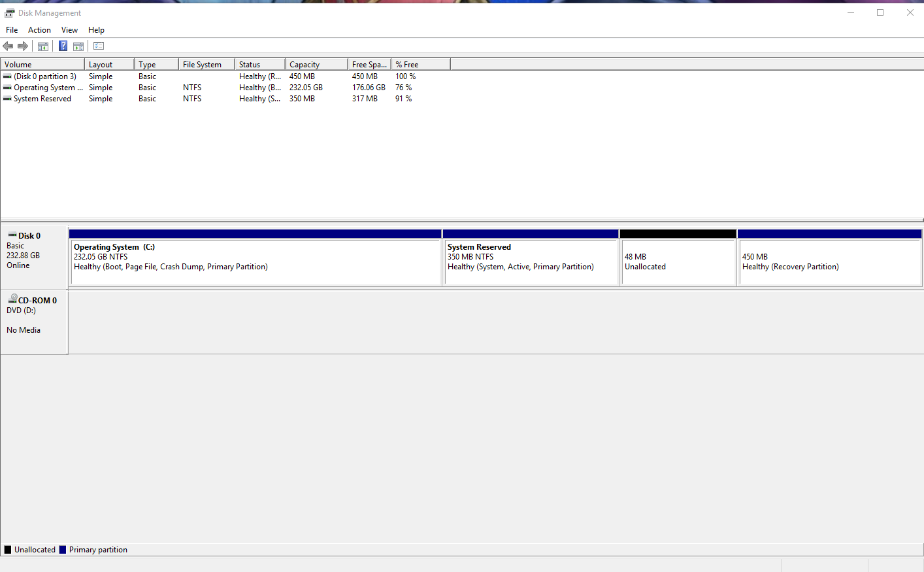Open the Action menu
The width and height of the screenshot is (924, 572).
point(39,30)
